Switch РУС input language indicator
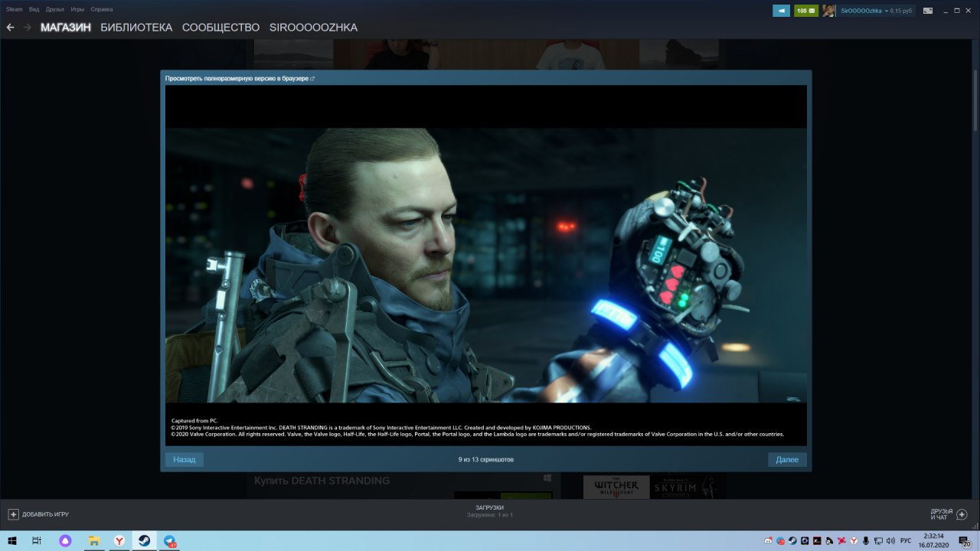This screenshot has height=551, width=980. coord(906,540)
